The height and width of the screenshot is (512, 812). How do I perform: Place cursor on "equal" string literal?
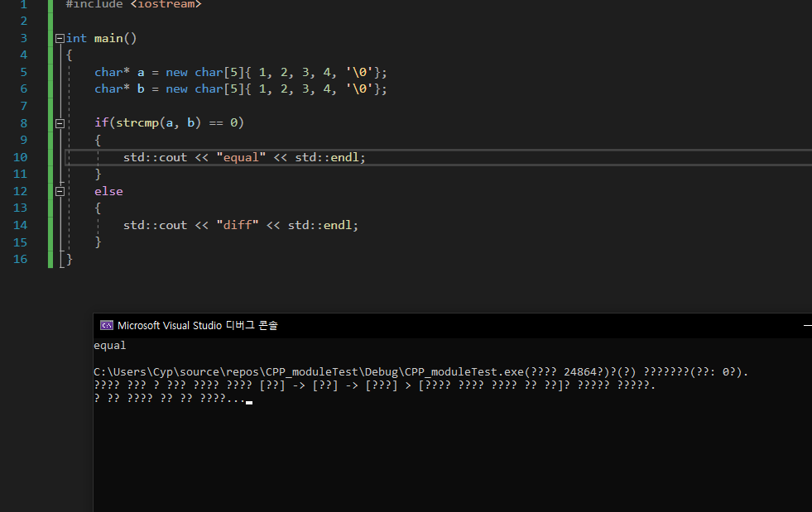coord(241,157)
